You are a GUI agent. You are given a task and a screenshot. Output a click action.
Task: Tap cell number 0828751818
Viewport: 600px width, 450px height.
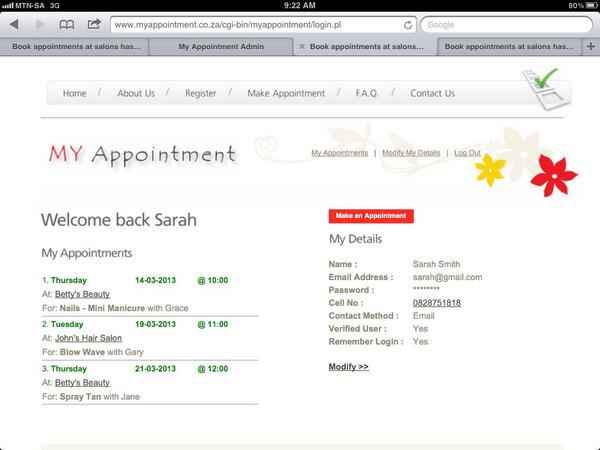pos(437,303)
